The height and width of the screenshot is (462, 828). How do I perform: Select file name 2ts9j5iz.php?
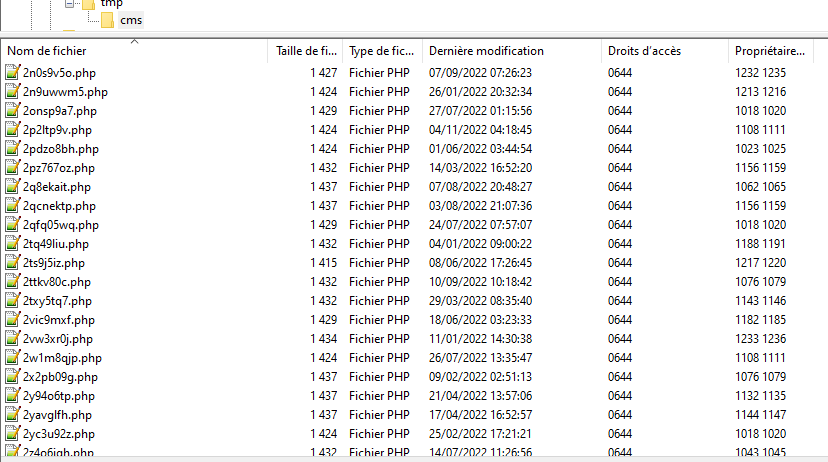[x=53, y=263]
